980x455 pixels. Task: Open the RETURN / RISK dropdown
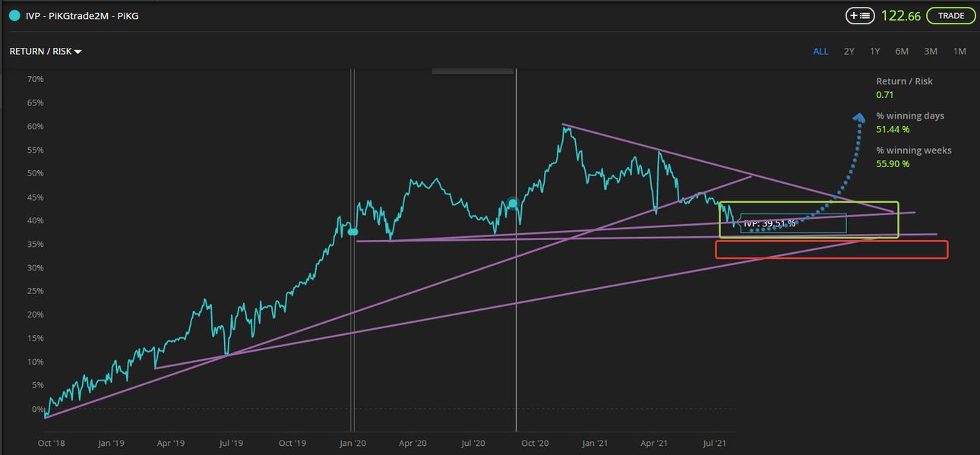(46, 52)
